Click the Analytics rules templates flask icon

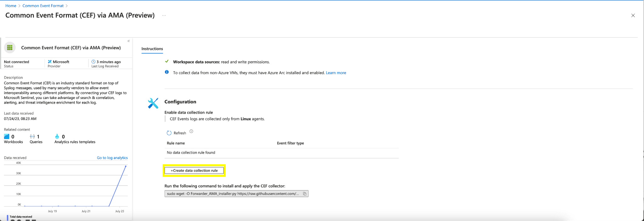click(57, 137)
